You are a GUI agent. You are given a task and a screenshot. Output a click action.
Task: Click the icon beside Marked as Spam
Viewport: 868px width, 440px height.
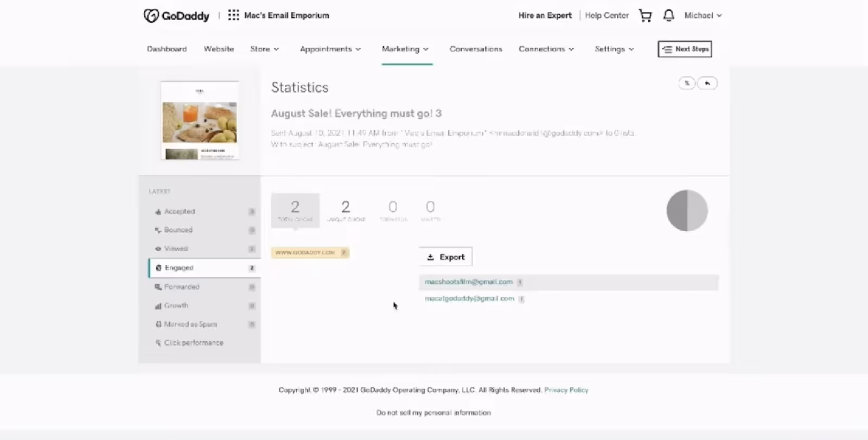158,324
